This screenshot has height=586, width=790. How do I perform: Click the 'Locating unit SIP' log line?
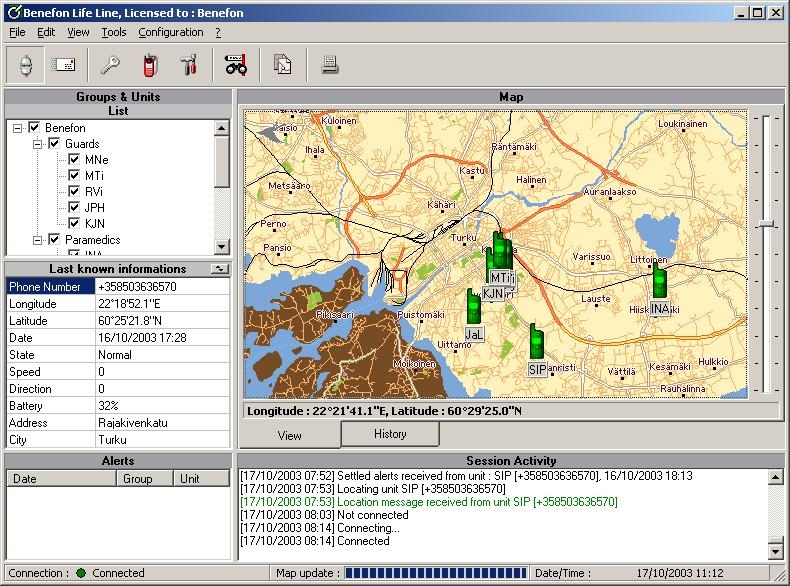point(373,489)
